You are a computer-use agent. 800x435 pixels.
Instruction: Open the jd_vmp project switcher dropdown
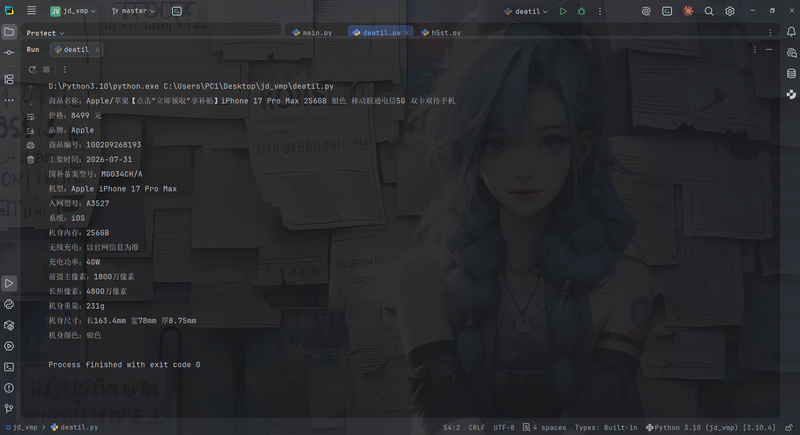coord(73,11)
